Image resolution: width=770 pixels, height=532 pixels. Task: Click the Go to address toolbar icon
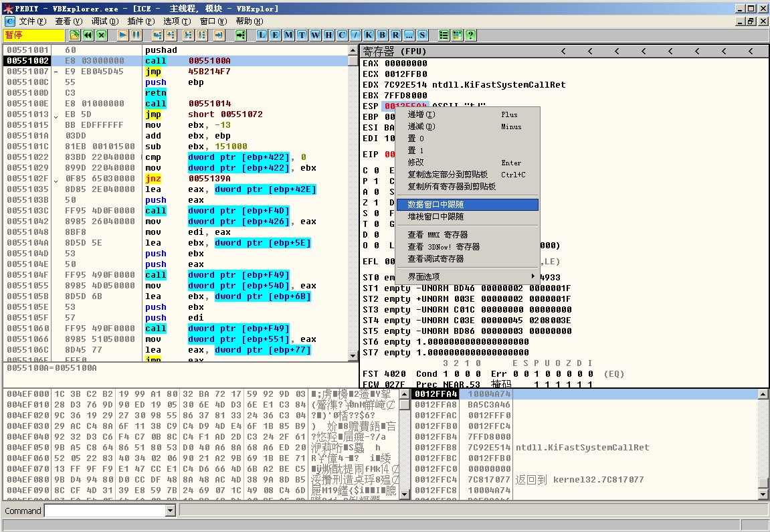240,35
